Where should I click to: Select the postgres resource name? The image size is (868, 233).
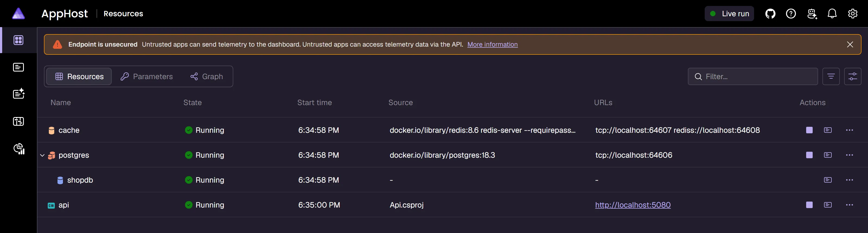(x=74, y=155)
